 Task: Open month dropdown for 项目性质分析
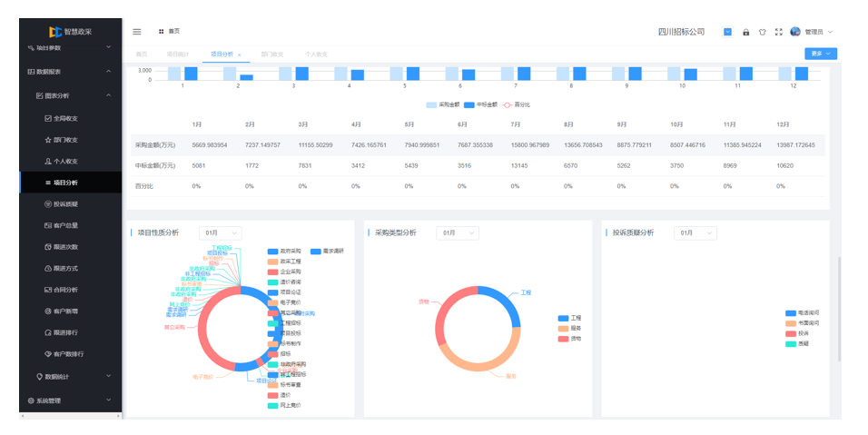pos(220,233)
